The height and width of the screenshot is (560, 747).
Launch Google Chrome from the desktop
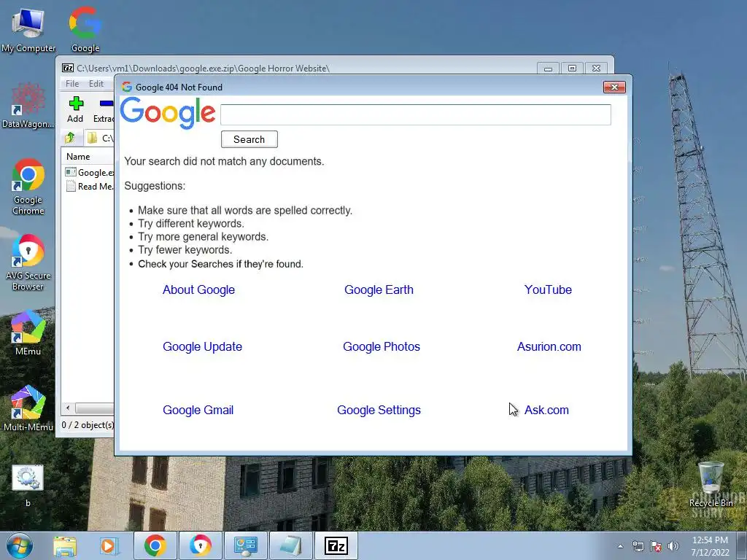[x=28, y=187]
